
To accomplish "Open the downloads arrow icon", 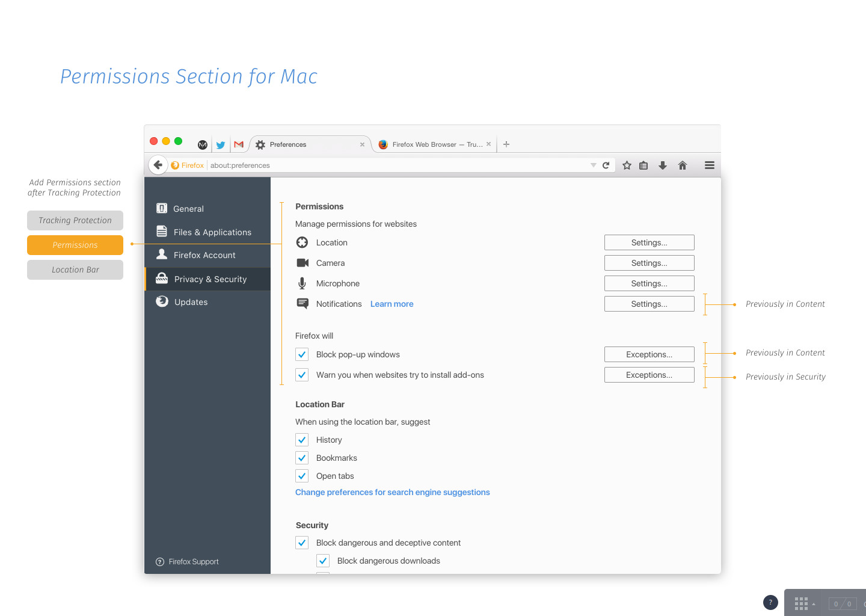I will (663, 165).
